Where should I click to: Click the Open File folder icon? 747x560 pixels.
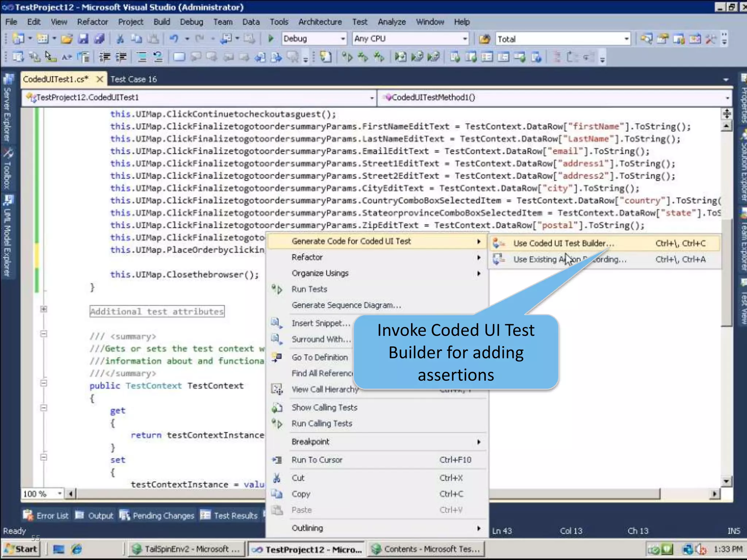67,39
